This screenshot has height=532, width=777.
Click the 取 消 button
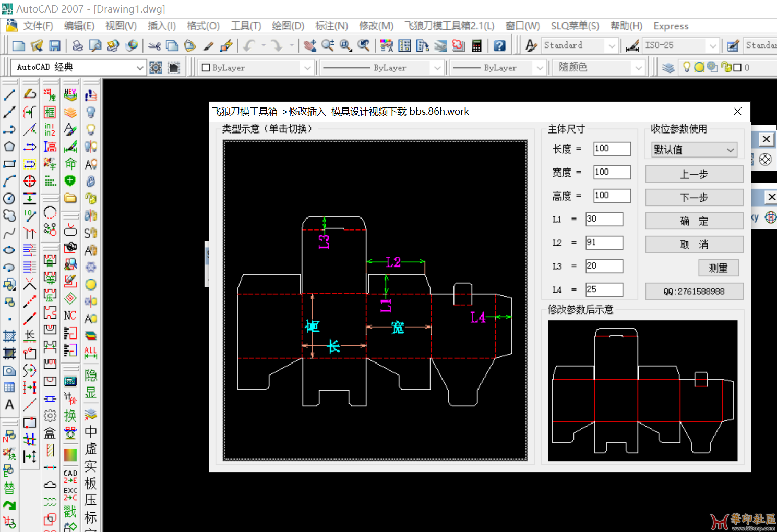(x=694, y=245)
